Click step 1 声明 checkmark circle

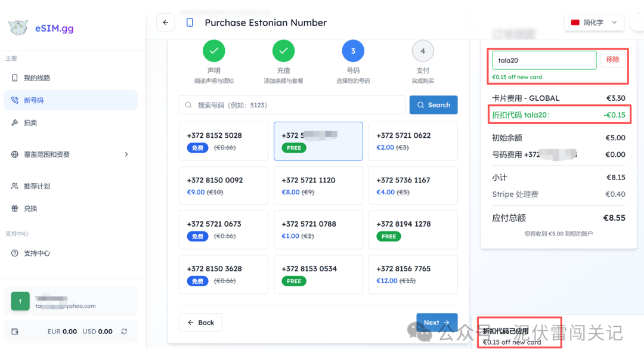pos(214,51)
